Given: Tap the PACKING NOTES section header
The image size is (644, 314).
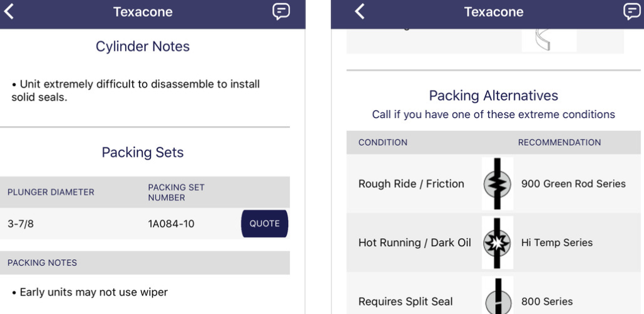Looking at the screenshot, I should pyautogui.click(x=145, y=263).
